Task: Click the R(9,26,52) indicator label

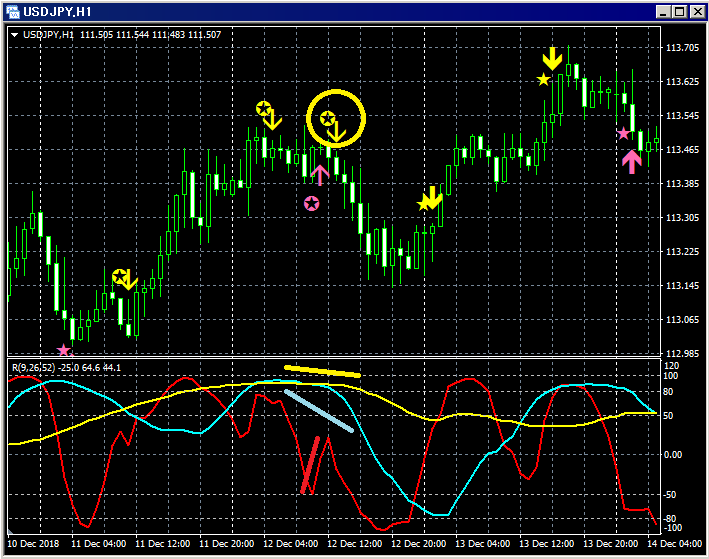Action: pyautogui.click(x=33, y=368)
